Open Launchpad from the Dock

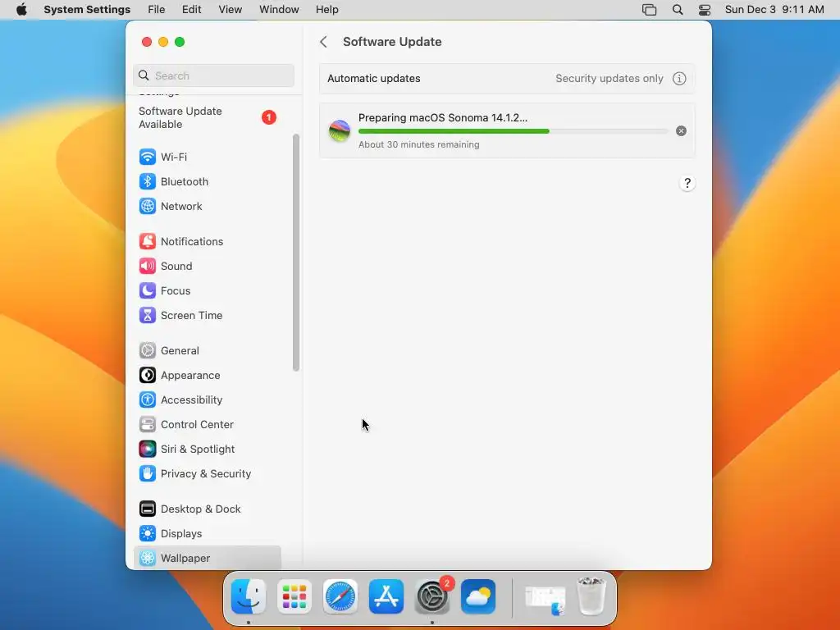click(294, 597)
